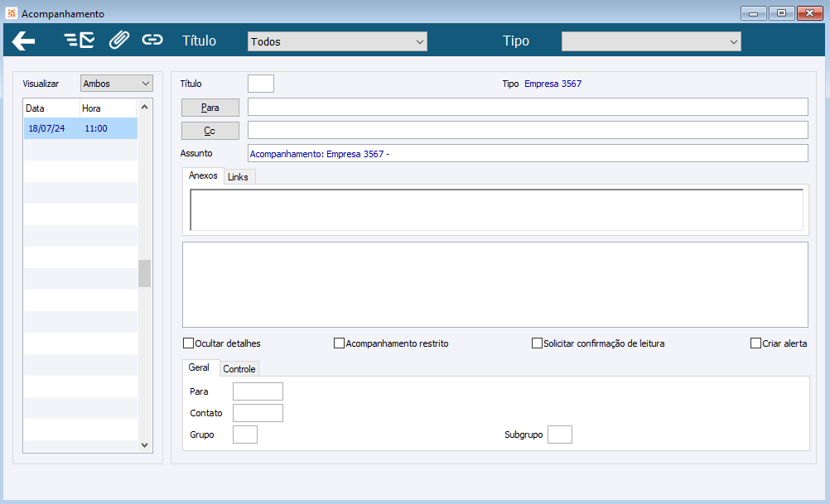Click the list scroll down arrow
830x504 pixels.
point(144,445)
